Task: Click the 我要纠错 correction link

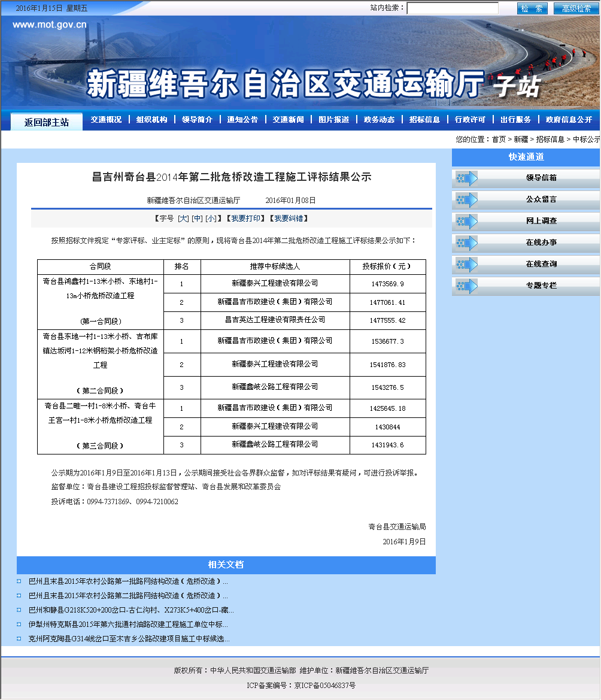Action: tap(289, 219)
